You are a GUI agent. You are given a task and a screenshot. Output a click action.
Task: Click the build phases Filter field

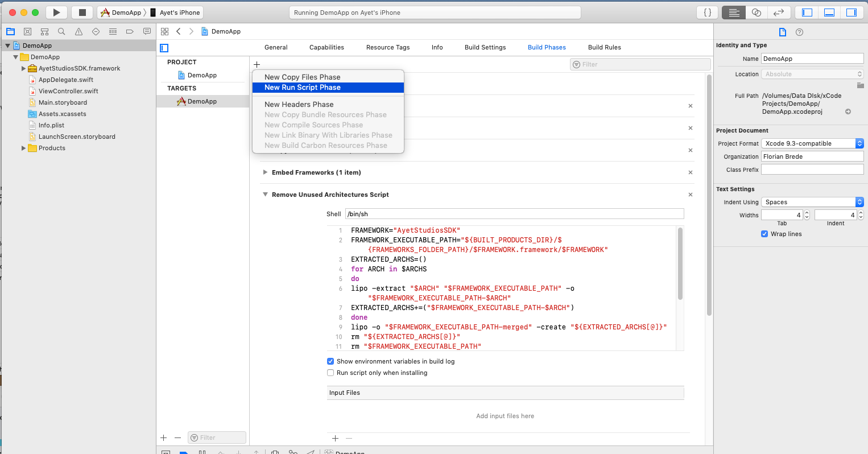click(640, 64)
